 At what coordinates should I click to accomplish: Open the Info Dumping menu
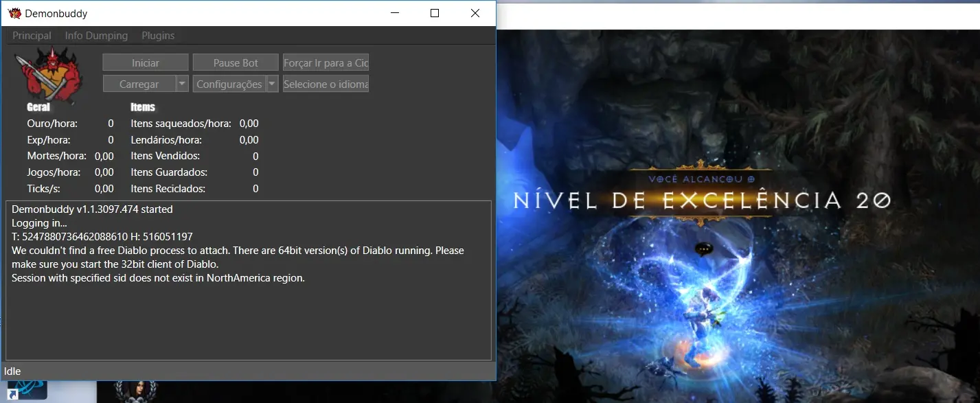coord(96,36)
